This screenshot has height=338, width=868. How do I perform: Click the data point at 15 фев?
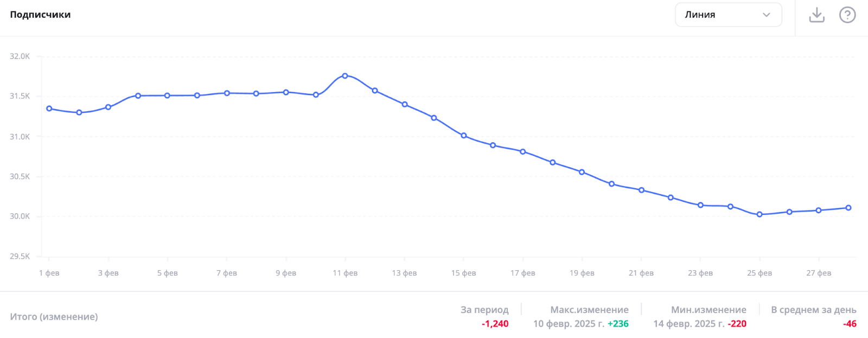(464, 136)
